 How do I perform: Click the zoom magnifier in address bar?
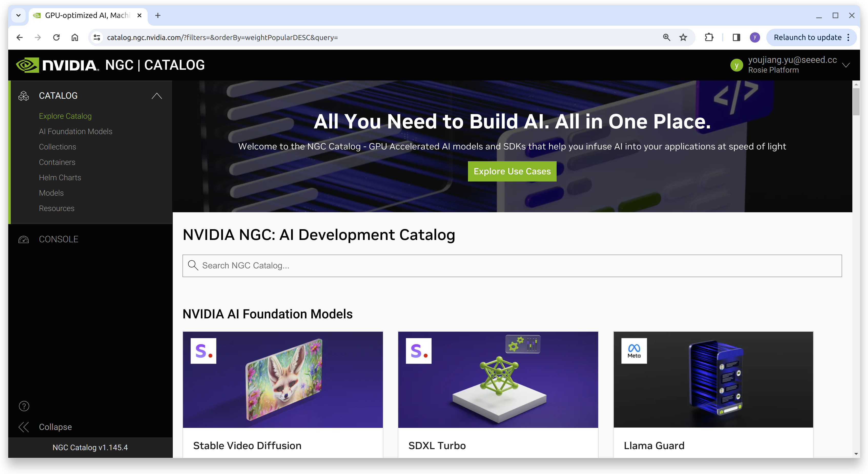[667, 37]
